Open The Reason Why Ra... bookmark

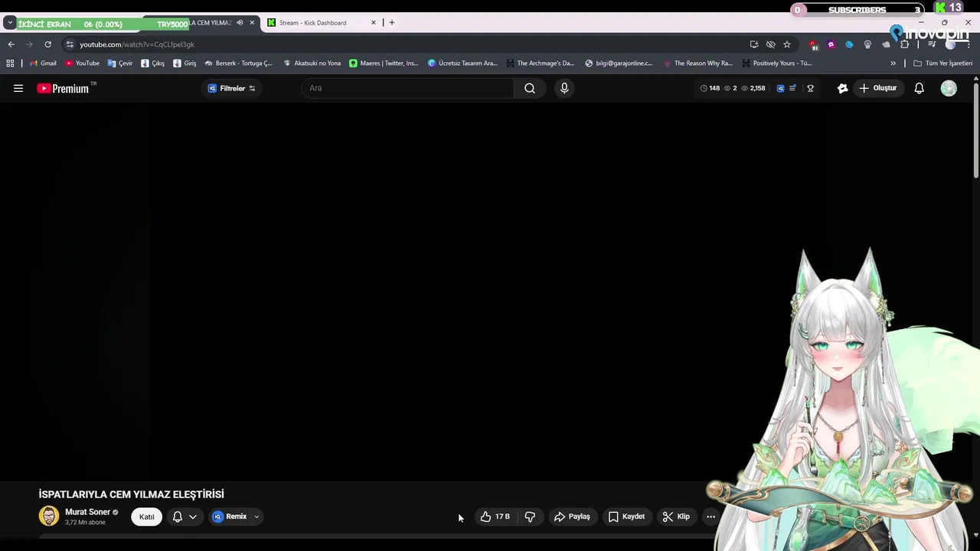pyautogui.click(x=698, y=64)
